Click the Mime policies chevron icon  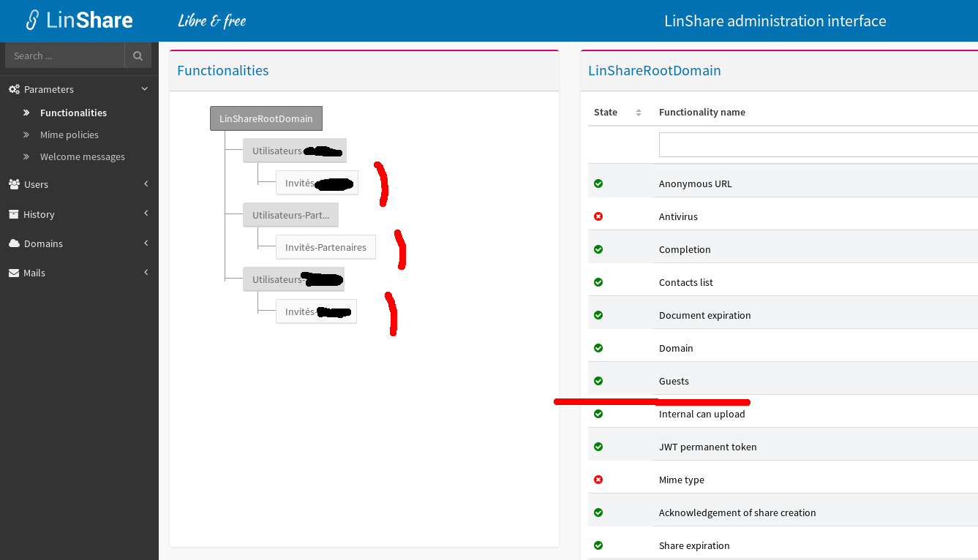(27, 135)
